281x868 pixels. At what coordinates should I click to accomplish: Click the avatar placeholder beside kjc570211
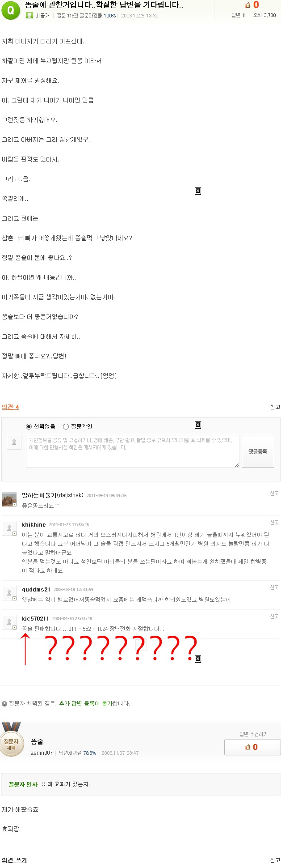9,622
